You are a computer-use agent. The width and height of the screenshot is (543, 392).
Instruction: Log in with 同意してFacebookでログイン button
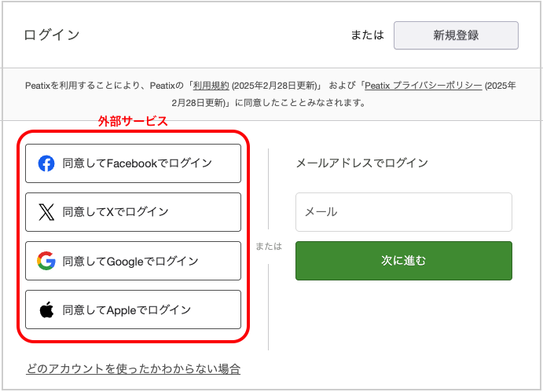(133, 163)
